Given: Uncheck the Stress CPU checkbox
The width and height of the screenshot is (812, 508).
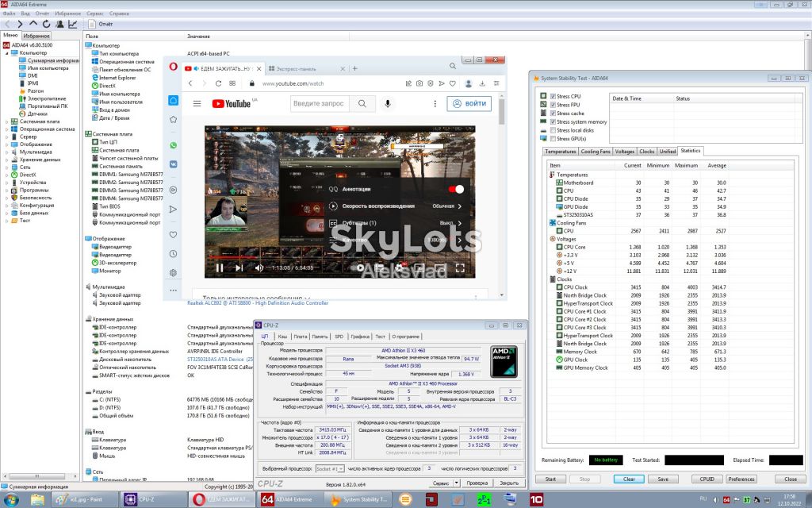Looking at the screenshot, I should coord(553,96).
